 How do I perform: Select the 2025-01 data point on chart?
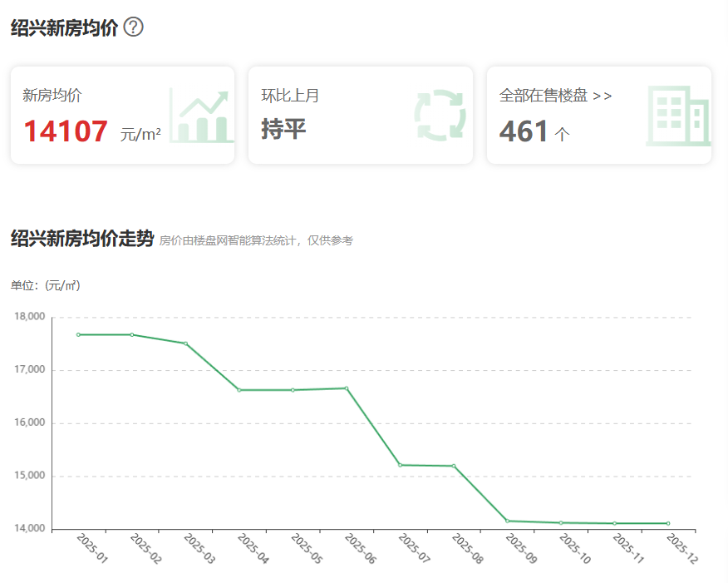point(78,334)
